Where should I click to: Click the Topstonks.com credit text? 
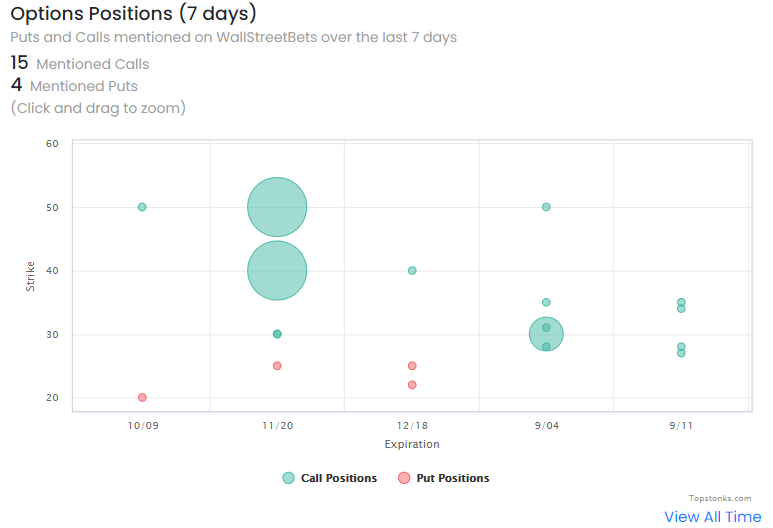719,497
